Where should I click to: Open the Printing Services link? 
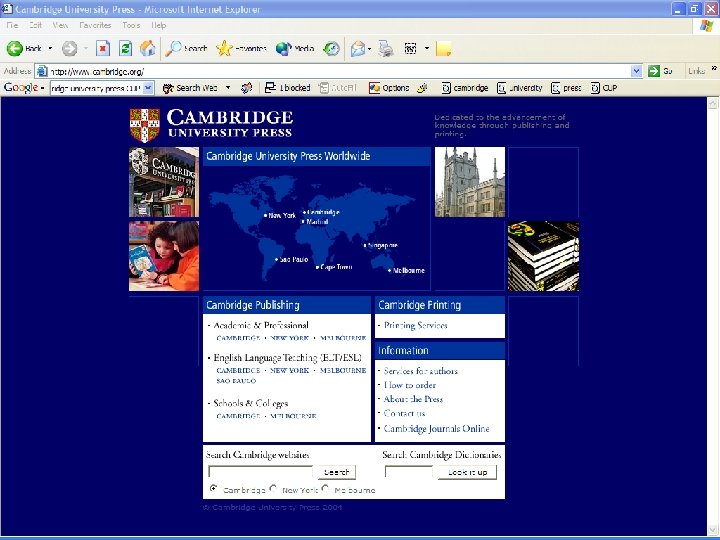pyautogui.click(x=416, y=326)
